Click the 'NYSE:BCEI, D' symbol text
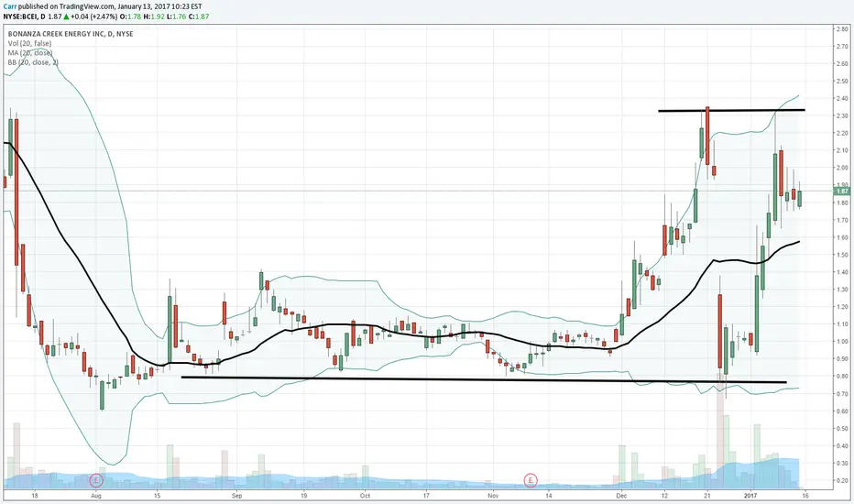Viewport: 854px width, 504px height. [23, 16]
